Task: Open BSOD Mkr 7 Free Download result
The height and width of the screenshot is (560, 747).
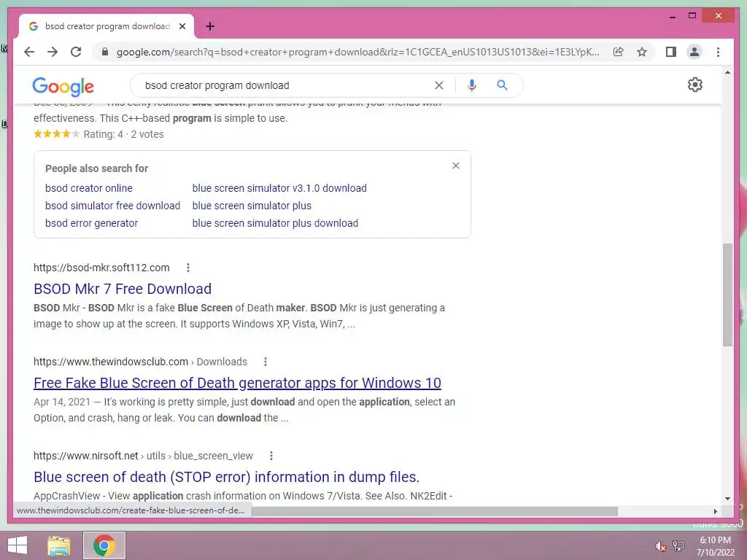Action: pos(123,289)
